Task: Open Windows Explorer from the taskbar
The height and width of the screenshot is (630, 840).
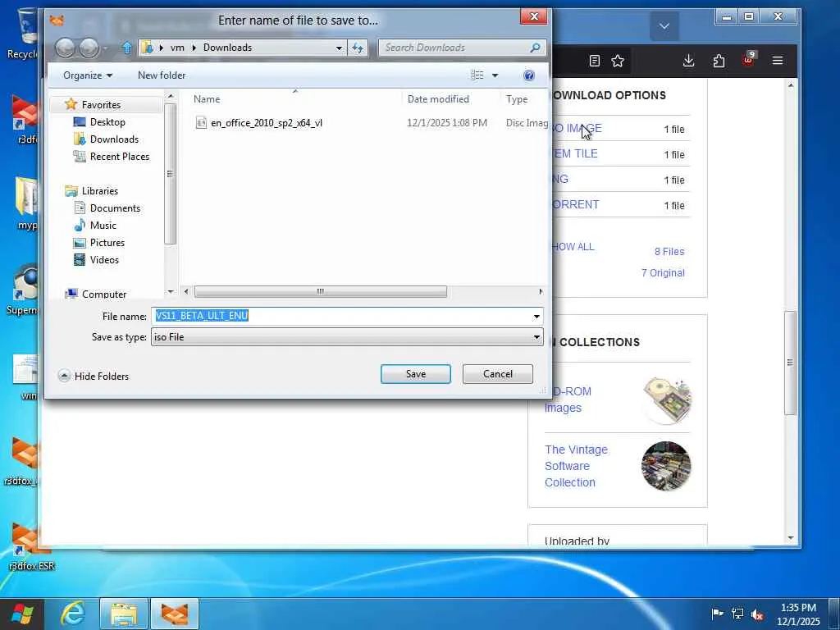Action: point(124,614)
